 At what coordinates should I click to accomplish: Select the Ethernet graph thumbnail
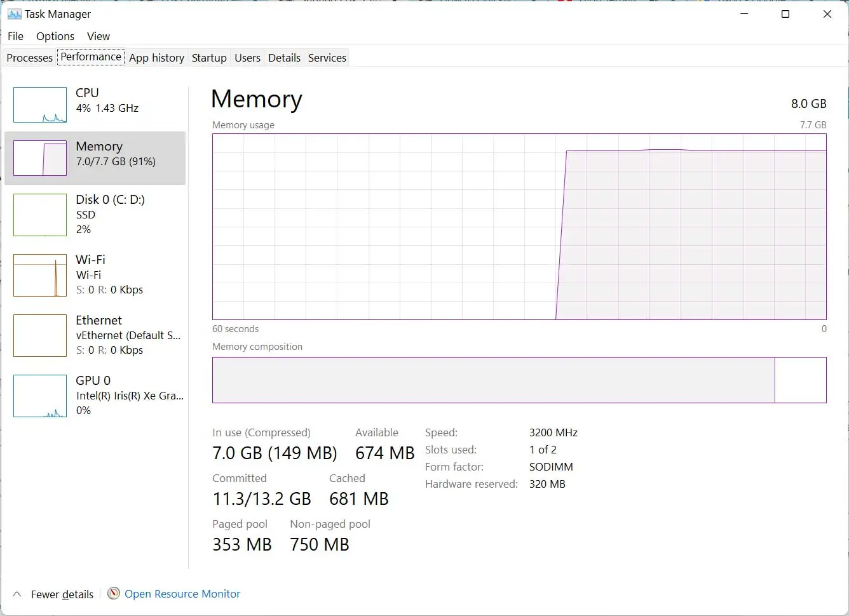40,336
